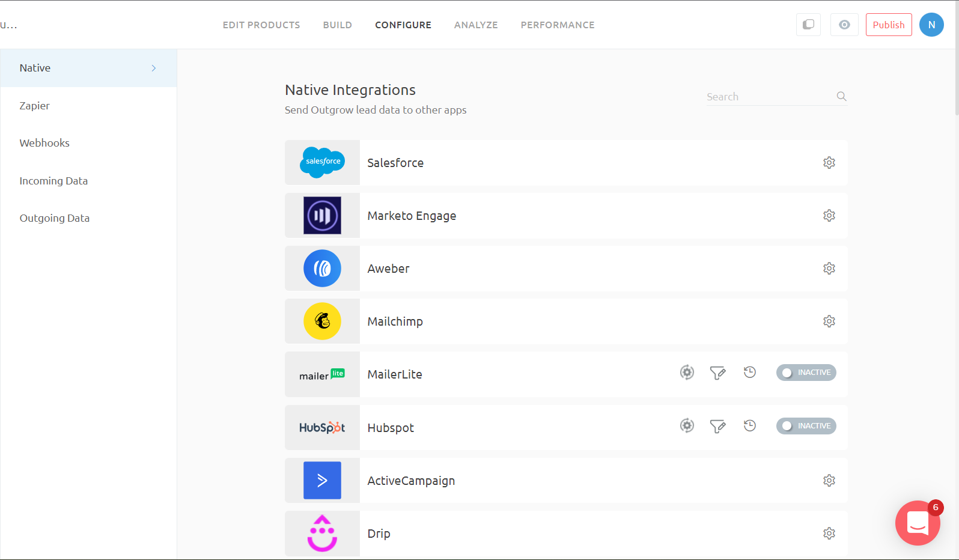Switch to BUILD tab
This screenshot has width=959, height=560.
click(x=338, y=25)
